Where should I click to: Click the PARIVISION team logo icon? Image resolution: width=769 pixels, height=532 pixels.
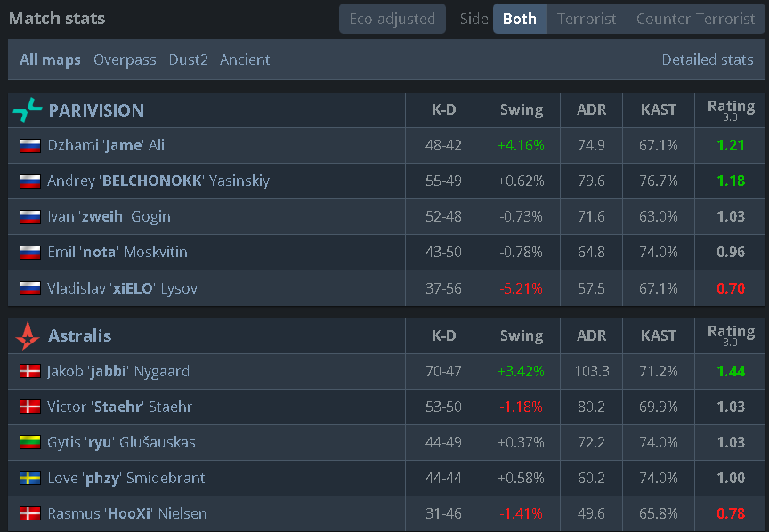coord(28,110)
